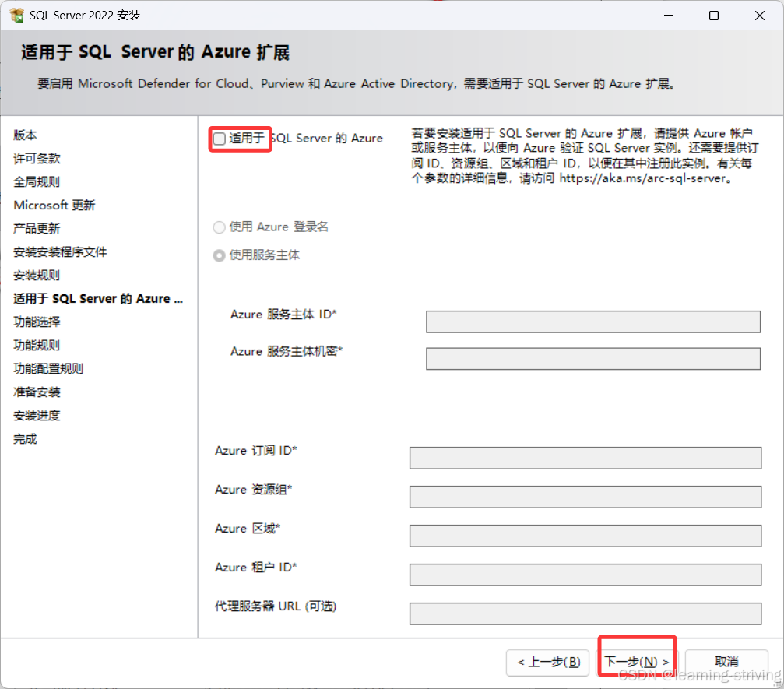This screenshot has width=784, height=689.
Task: Select the 使用 Azure 登录名 radio option
Action: click(x=219, y=227)
